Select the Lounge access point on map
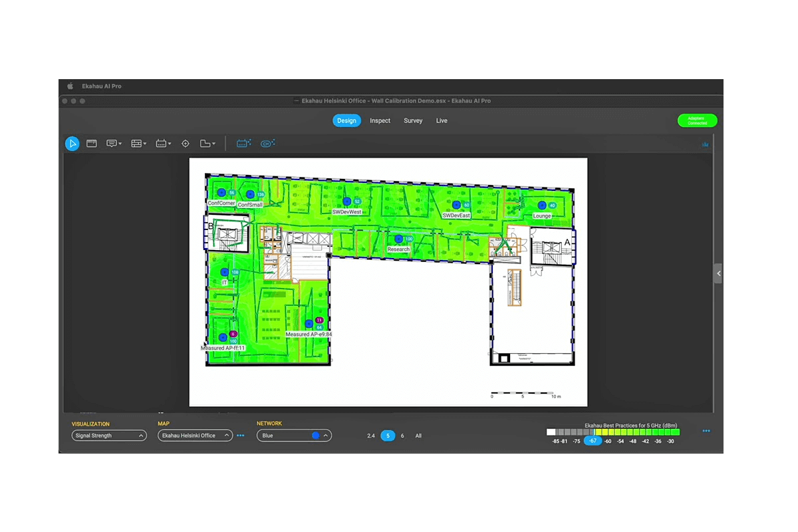Viewport: 798px width, 532px height. click(542, 205)
